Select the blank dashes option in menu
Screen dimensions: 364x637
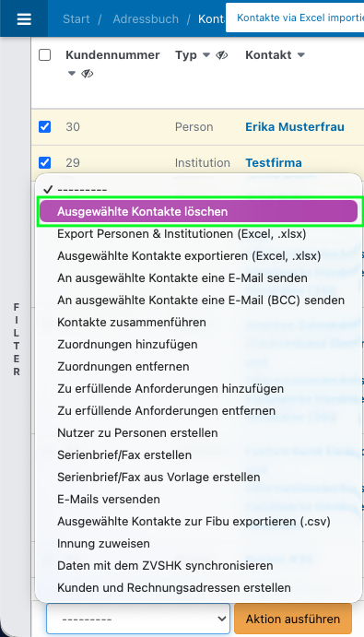pos(198,190)
